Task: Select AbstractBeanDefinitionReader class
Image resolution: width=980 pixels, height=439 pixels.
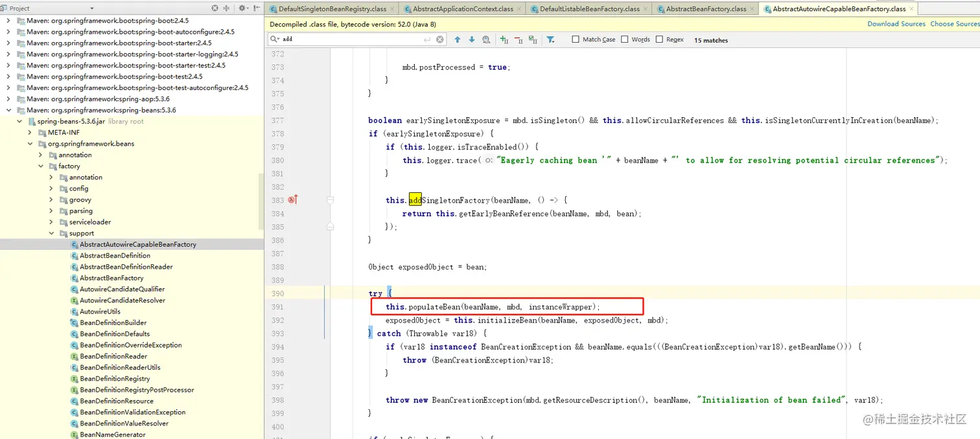Action: tap(126, 267)
